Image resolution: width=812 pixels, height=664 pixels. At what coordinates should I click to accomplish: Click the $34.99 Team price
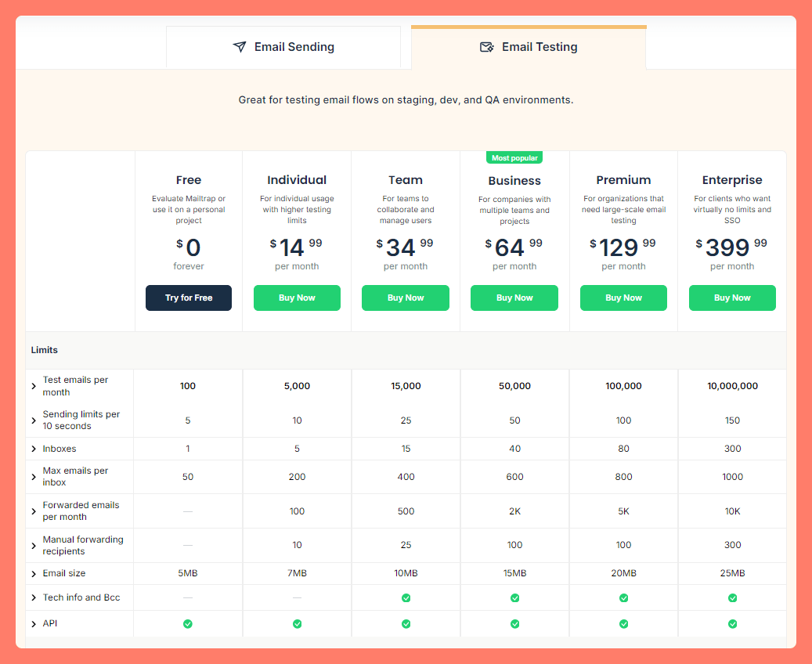click(x=405, y=247)
